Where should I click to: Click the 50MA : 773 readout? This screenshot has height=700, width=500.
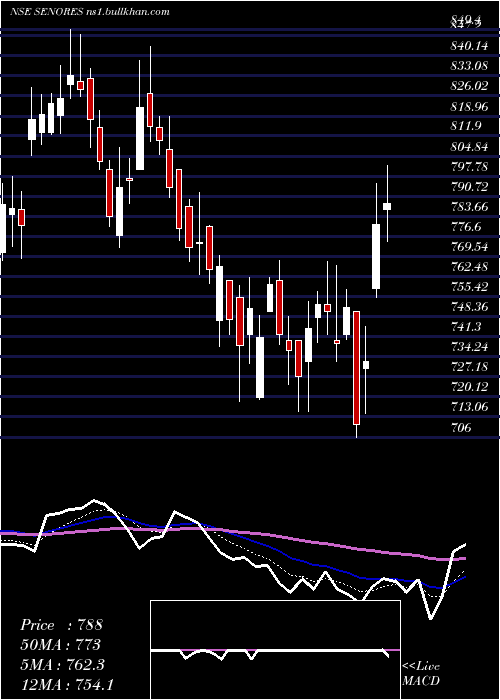[61, 645]
